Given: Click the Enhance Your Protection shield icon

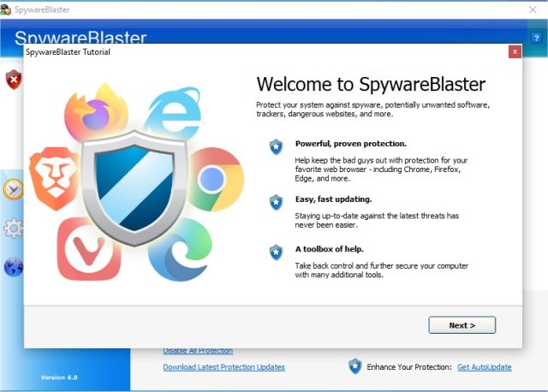Looking at the screenshot, I should 355,366.
